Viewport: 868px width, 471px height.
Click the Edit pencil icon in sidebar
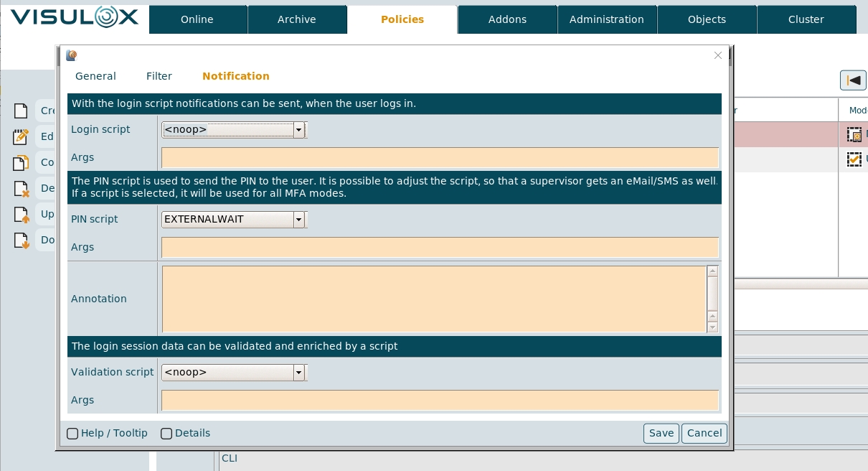pyautogui.click(x=22, y=136)
